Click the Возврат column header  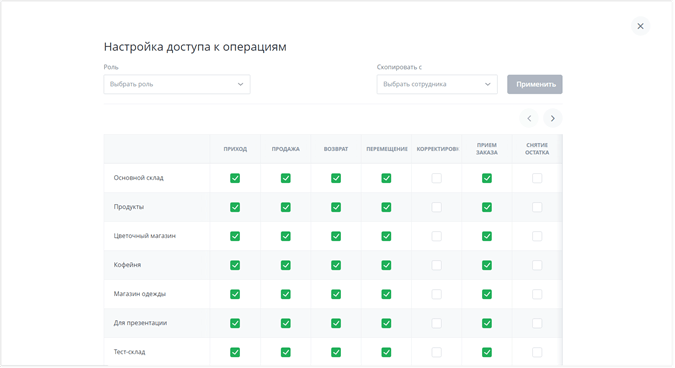click(336, 149)
